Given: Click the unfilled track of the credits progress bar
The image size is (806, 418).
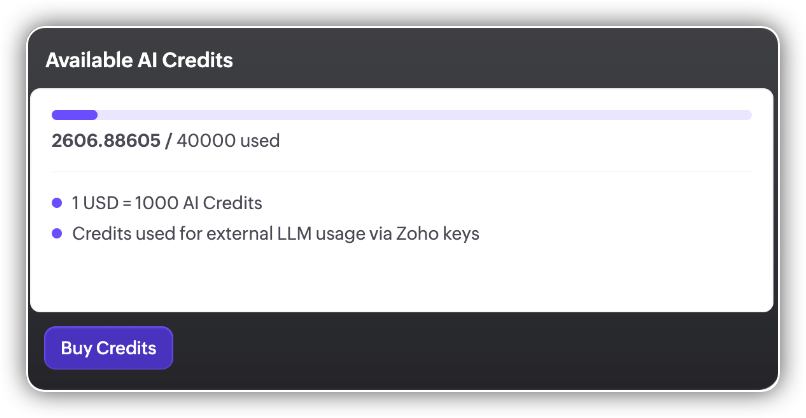Looking at the screenshot, I should coord(420,115).
